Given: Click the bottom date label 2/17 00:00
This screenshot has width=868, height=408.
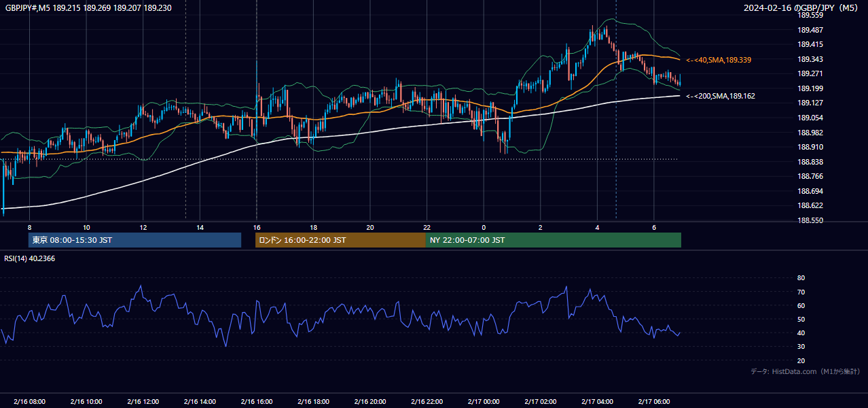Looking at the screenshot, I should tap(484, 401).
